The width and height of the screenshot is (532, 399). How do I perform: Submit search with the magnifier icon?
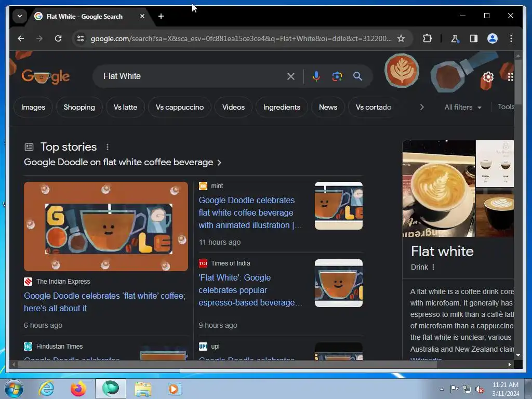click(x=357, y=76)
